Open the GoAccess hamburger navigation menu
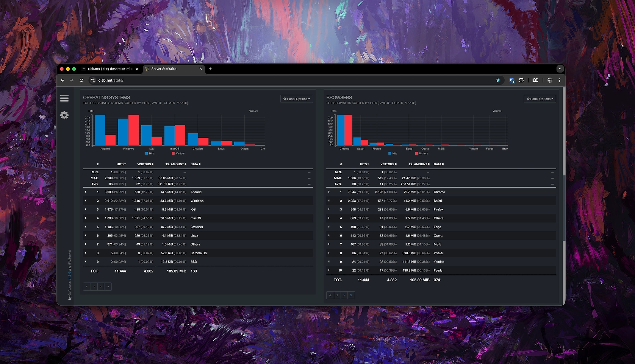The height and width of the screenshot is (364, 635). coord(64,98)
